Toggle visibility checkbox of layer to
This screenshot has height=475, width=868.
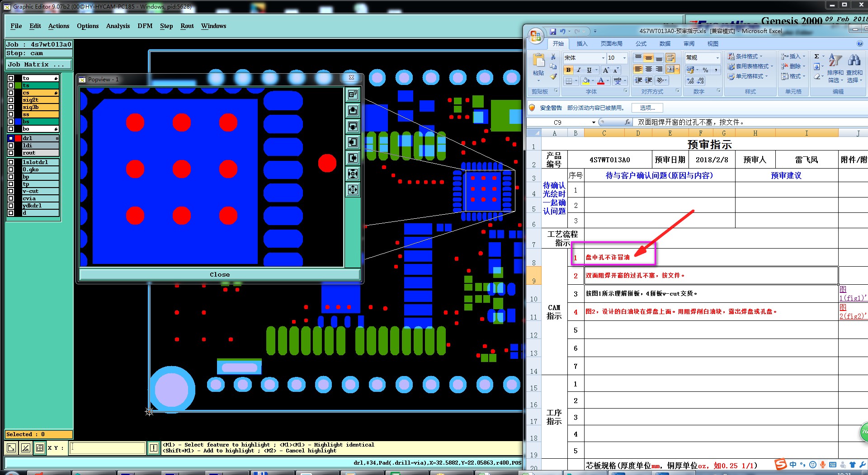(11, 78)
